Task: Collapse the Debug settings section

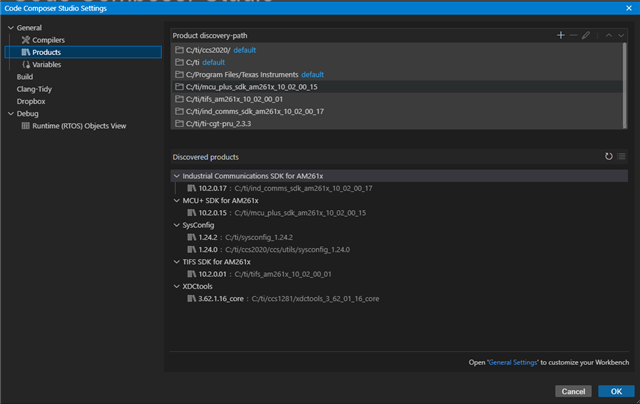Action: pyautogui.click(x=11, y=113)
